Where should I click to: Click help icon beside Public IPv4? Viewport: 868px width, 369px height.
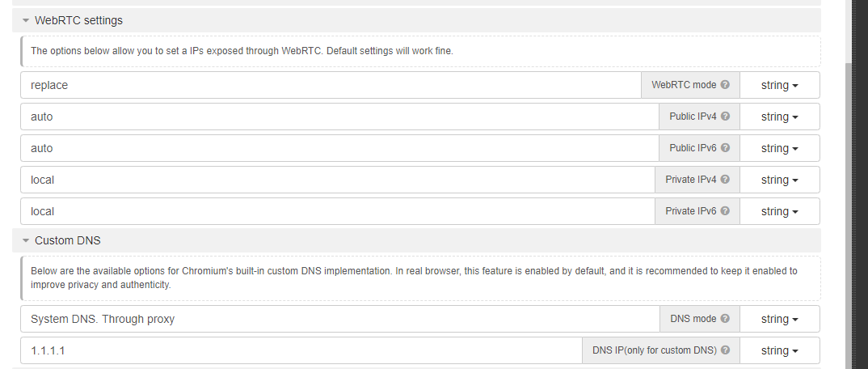coord(725,117)
